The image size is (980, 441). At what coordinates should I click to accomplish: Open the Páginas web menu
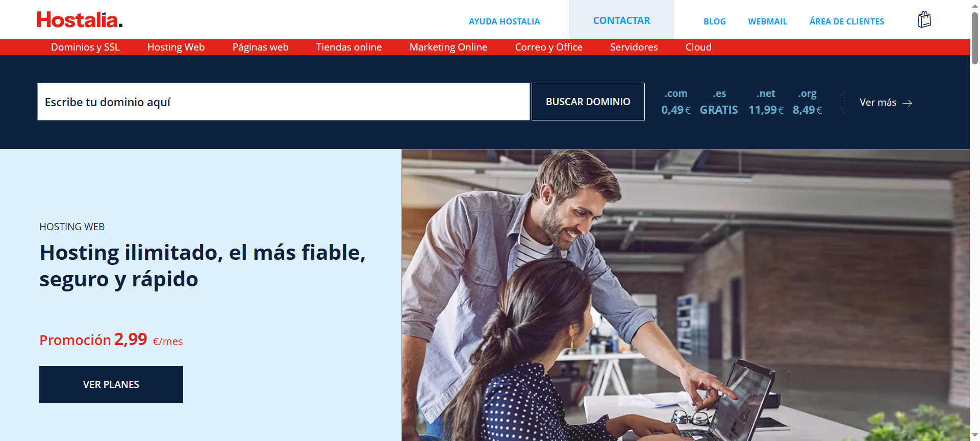coord(260,47)
